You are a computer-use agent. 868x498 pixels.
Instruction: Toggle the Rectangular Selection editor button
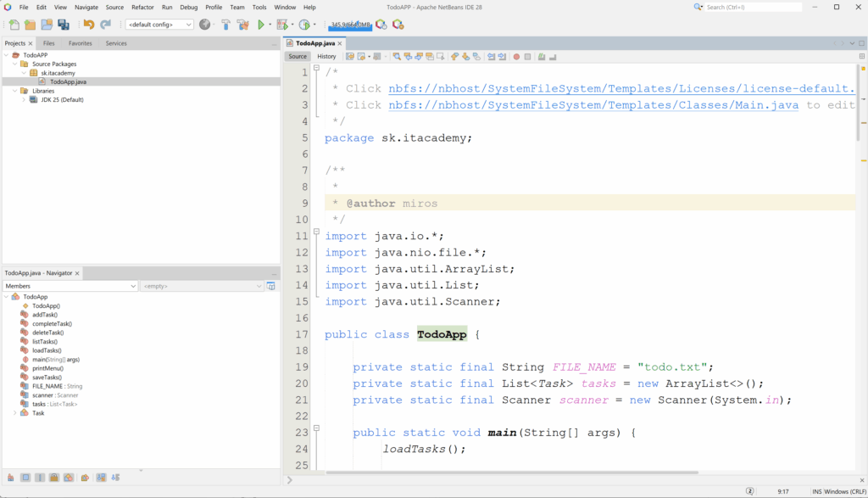point(441,57)
